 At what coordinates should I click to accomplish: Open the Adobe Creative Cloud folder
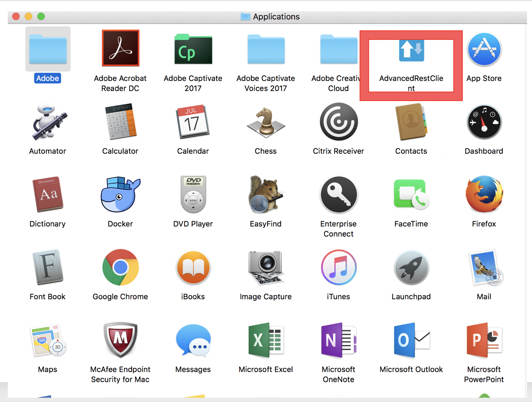pyautogui.click(x=338, y=49)
